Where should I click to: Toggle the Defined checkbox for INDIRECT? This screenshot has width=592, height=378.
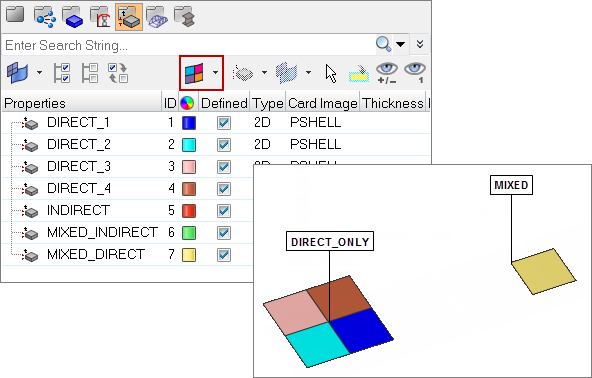224,211
